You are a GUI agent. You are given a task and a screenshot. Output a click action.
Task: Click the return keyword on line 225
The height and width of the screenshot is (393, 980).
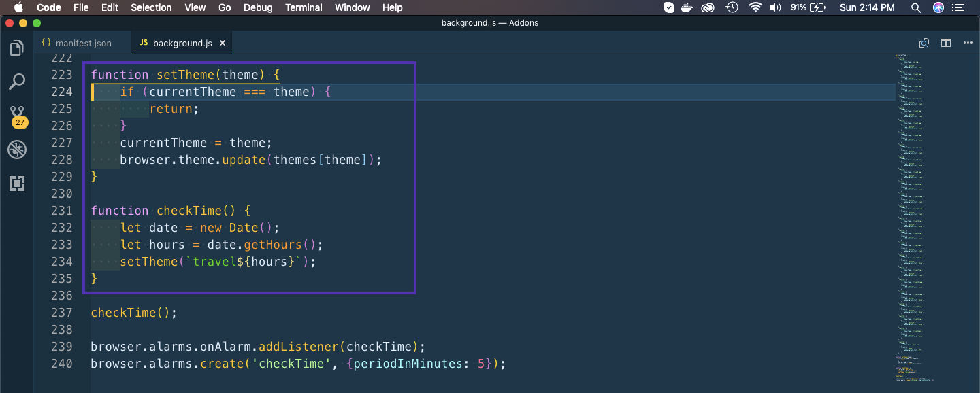[x=171, y=109]
